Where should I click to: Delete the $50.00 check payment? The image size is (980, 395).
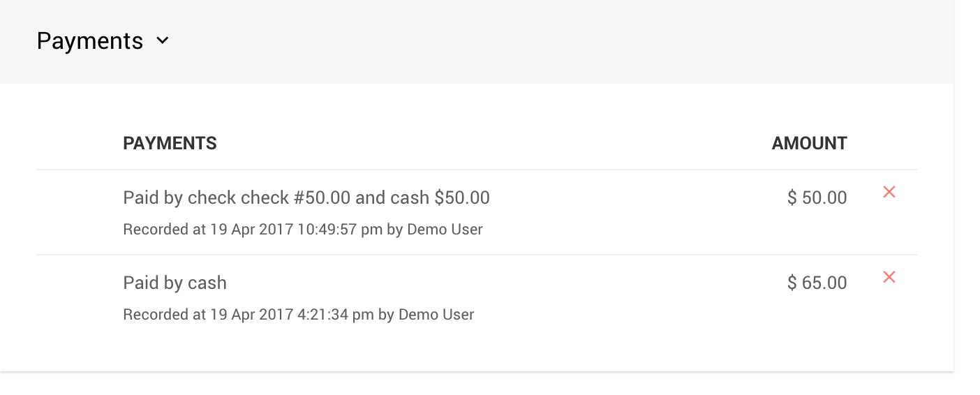click(x=889, y=192)
